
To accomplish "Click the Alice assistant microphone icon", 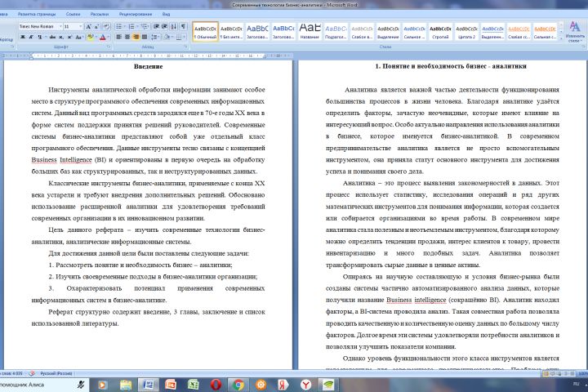I will (81, 385).
